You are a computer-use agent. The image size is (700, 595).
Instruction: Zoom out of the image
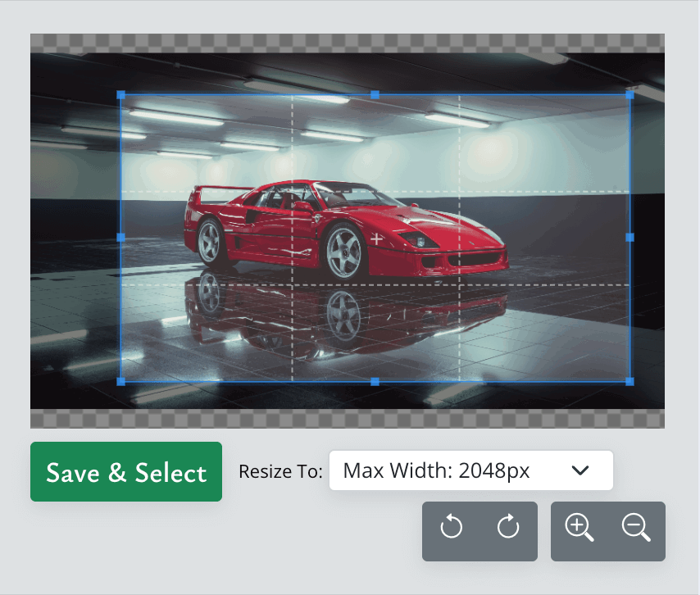point(636,528)
